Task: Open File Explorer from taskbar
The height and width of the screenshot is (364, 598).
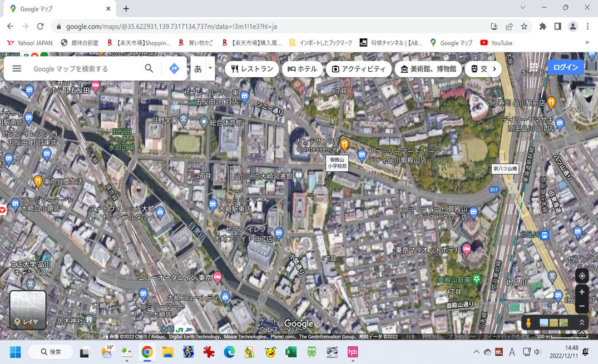Action: [168, 352]
